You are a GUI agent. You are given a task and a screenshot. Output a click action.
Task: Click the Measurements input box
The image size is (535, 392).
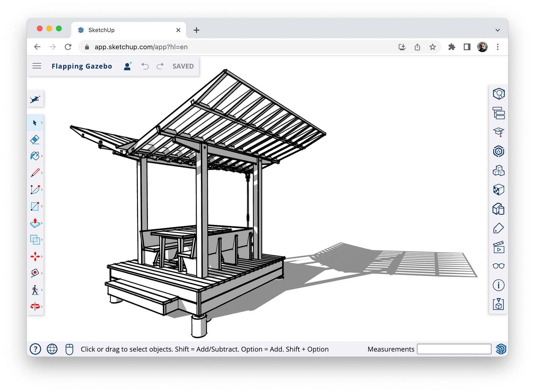pyautogui.click(x=454, y=349)
